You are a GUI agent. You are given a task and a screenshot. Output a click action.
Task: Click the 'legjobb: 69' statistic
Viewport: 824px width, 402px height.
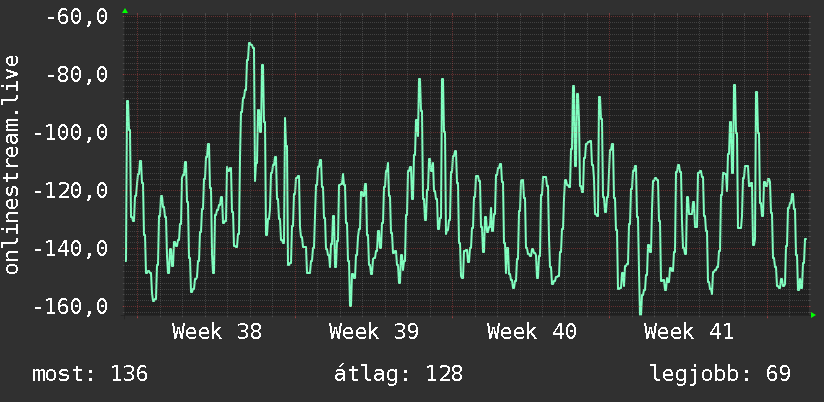(720, 374)
